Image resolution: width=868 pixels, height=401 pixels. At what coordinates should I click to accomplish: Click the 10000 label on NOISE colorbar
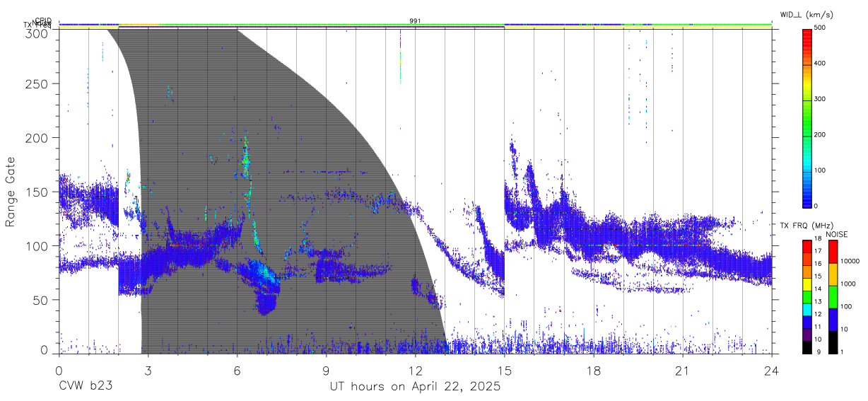(850, 262)
